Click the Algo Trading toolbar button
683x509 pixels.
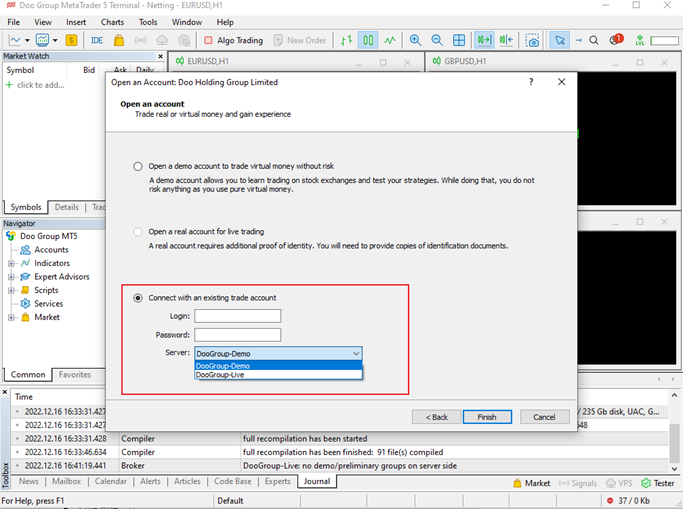click(233, 40)
